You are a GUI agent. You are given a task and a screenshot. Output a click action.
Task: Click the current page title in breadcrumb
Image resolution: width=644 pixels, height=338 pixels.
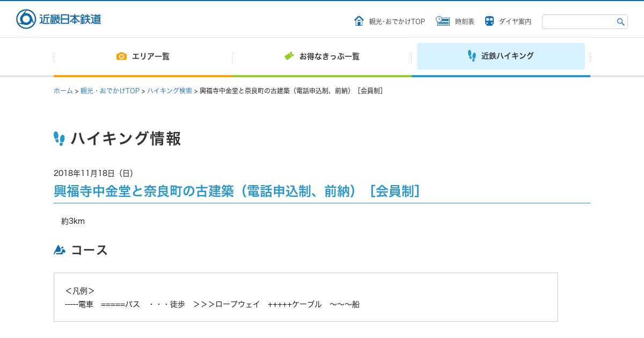coord(292,91)
